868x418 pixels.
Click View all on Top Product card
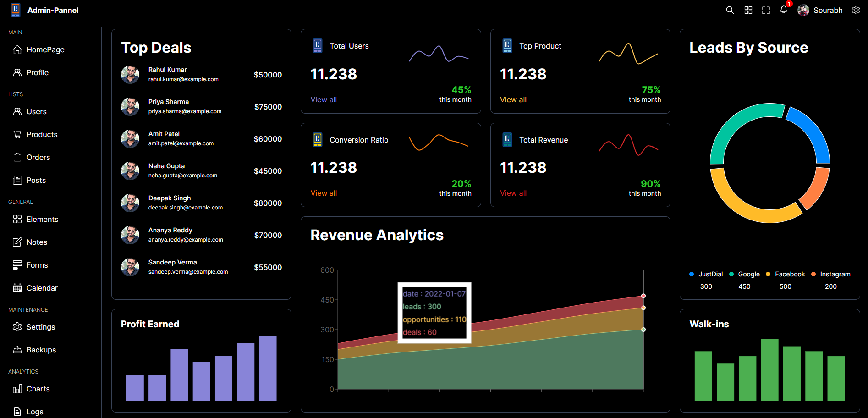pyautogui.click(x=513, y=99)
